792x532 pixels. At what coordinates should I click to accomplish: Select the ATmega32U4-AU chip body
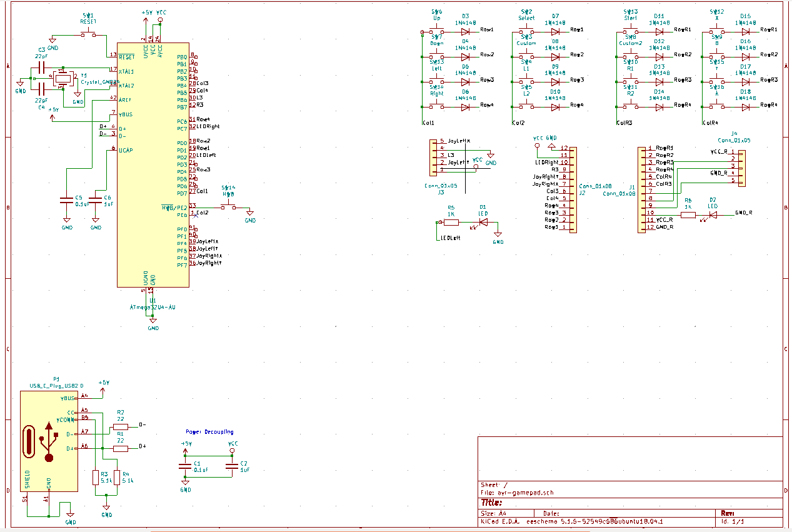point(153,164)
